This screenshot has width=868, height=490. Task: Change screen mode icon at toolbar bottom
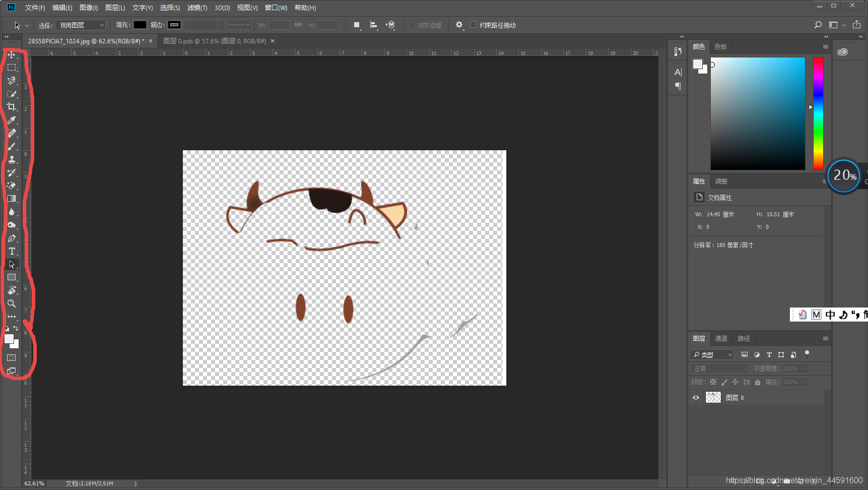click(x=11, y=371)
